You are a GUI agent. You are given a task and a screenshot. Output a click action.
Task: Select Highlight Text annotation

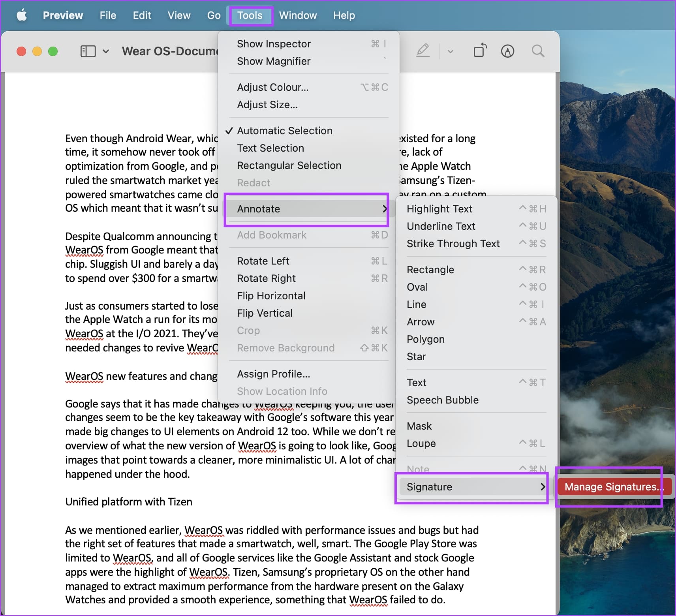476,209
